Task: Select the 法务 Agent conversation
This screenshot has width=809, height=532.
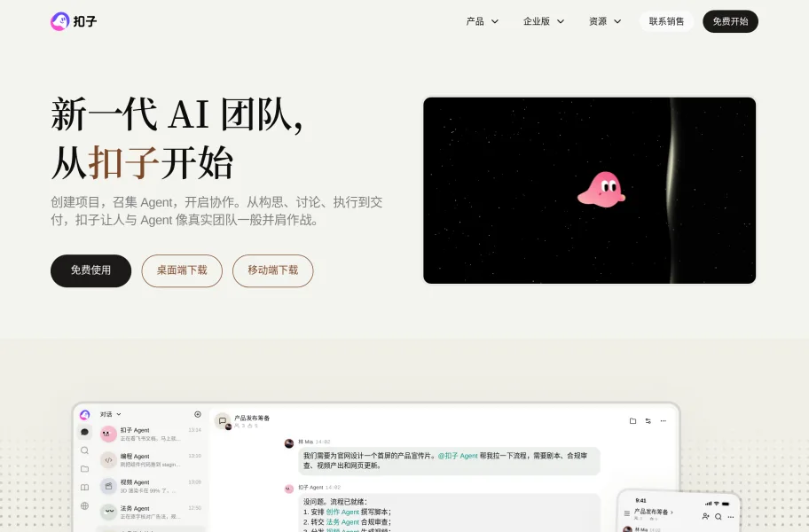Action: pos(151,512)
